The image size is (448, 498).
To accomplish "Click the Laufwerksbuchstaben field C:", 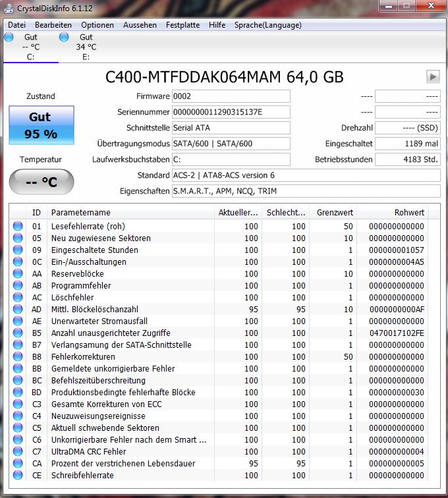I will 231,159.
